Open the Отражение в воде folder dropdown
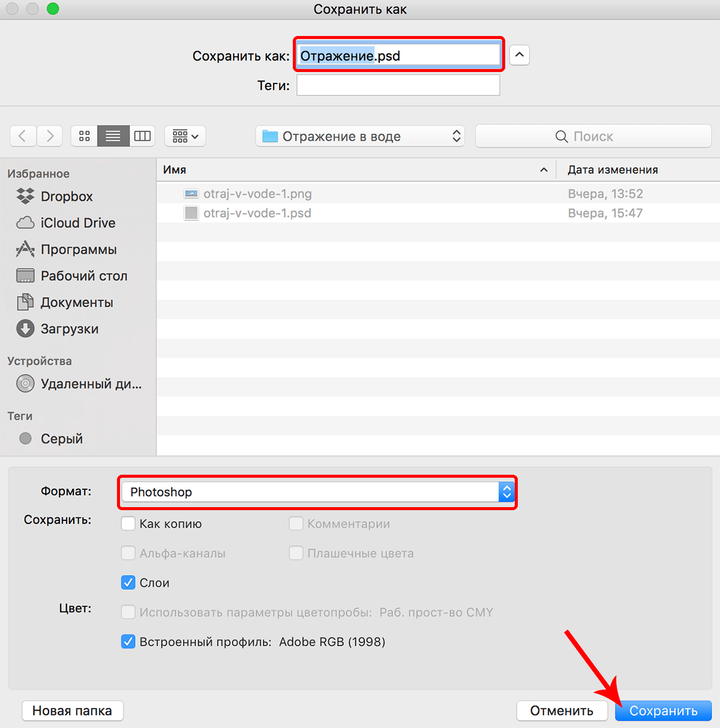This screenshot has height=728, width=720. (x=360, y=136)
